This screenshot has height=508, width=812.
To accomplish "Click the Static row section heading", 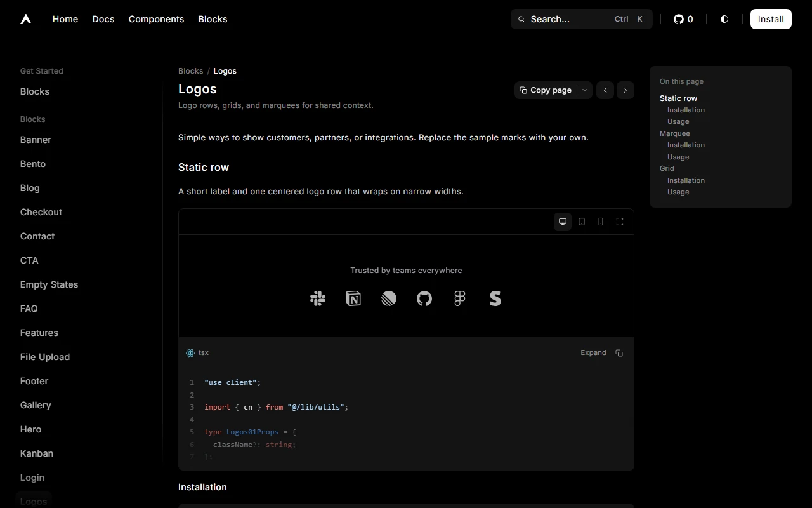I will (x=204, y=167).
